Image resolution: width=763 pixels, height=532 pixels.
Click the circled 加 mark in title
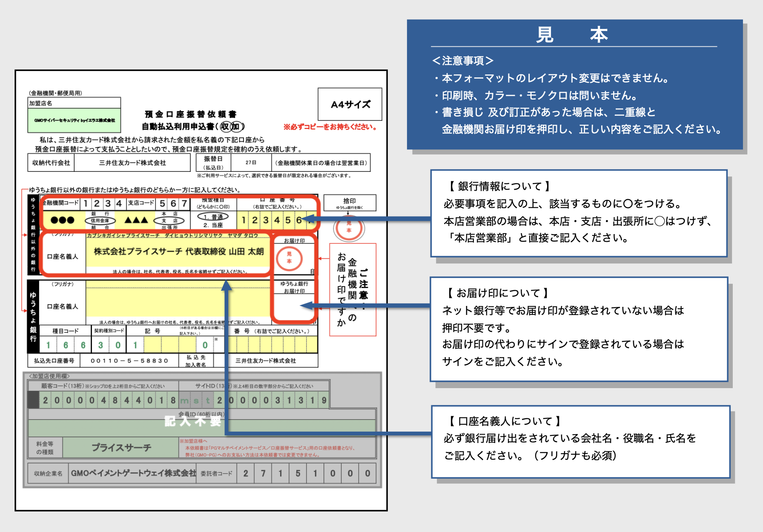point(236,126)
